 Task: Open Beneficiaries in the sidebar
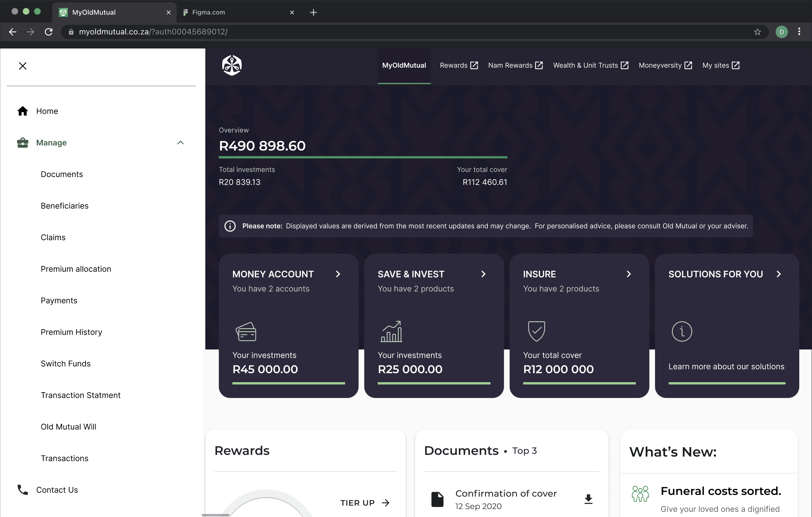(65, 206)
